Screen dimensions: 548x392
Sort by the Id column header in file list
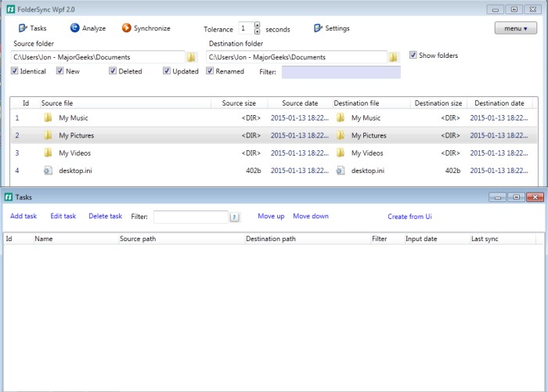(x=26, y=103)
